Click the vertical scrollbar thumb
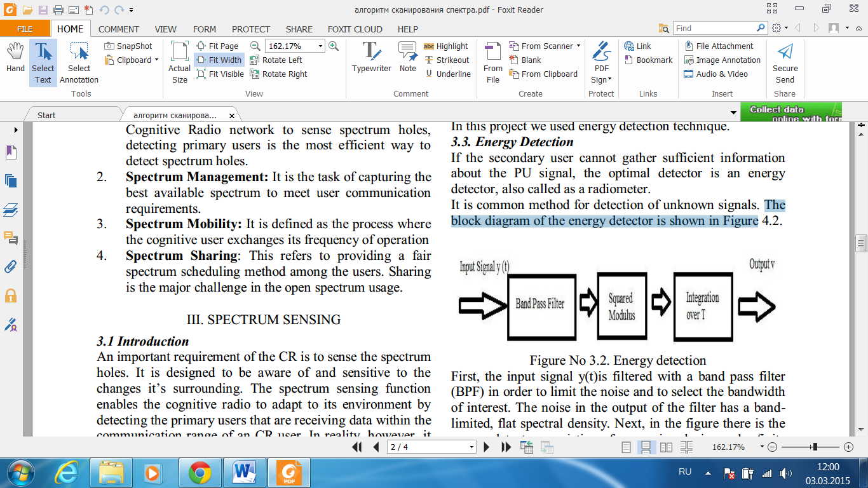This screenshot has height=488, width=868. (862, 243)
